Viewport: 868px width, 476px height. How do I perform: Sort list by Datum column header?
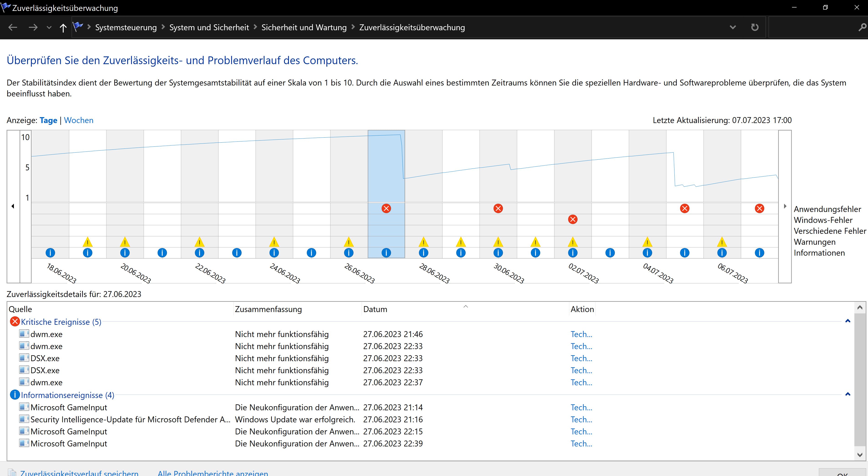[375, 309]
